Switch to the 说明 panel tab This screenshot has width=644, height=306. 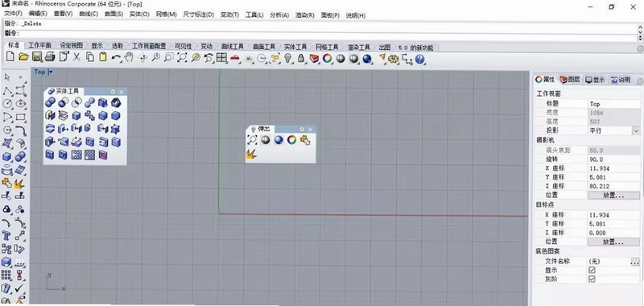click(621, 80)
